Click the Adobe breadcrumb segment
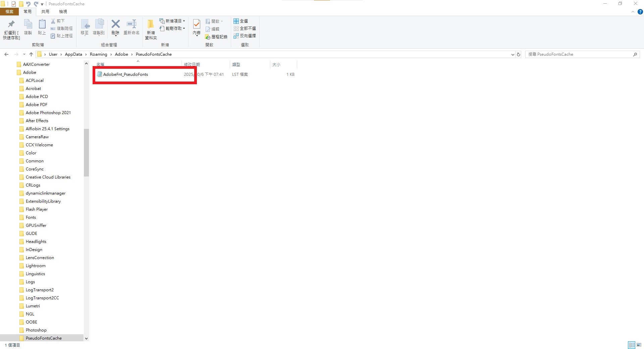The height and width of the screenshot is (349, 644). [121, 54]
